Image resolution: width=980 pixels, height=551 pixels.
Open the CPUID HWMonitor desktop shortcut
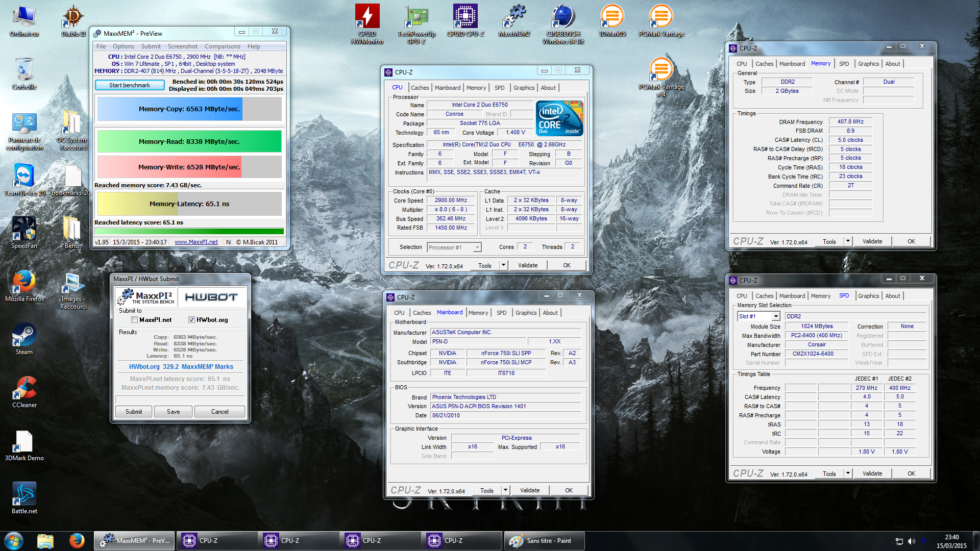(x=367, y=24)
